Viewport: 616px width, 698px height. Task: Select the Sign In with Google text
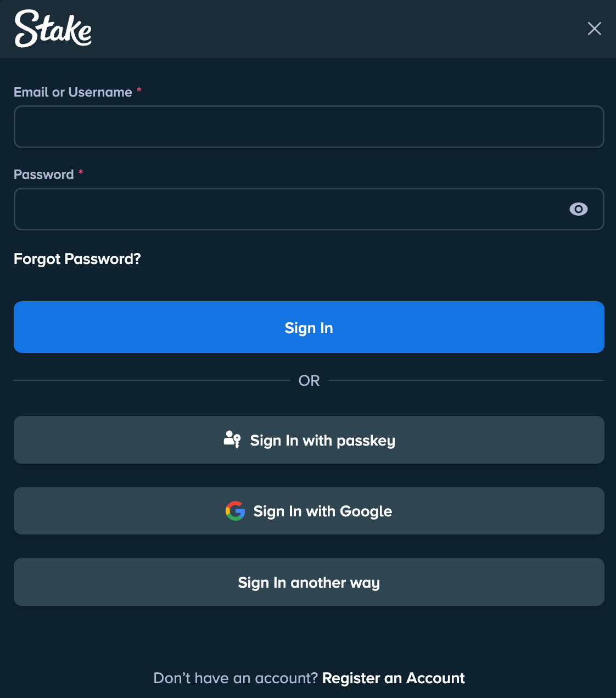coord(322,511)
